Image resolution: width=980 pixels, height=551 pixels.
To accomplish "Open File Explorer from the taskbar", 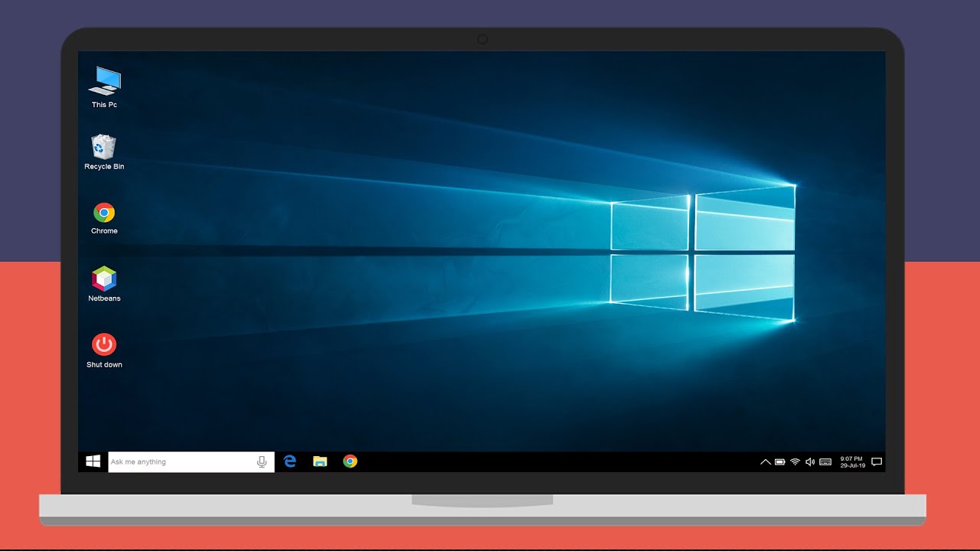I will click(x=320, y=461).
